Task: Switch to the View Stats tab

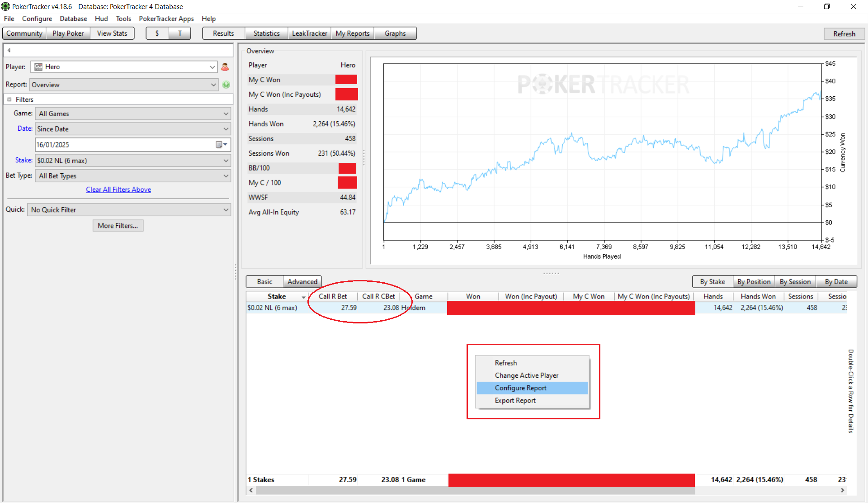Action: (112, 33)
